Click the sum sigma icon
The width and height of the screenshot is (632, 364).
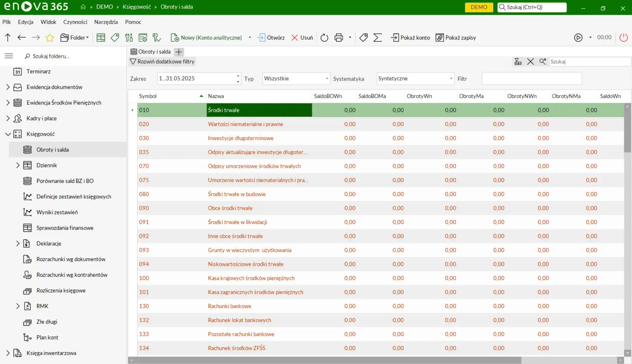377,38
